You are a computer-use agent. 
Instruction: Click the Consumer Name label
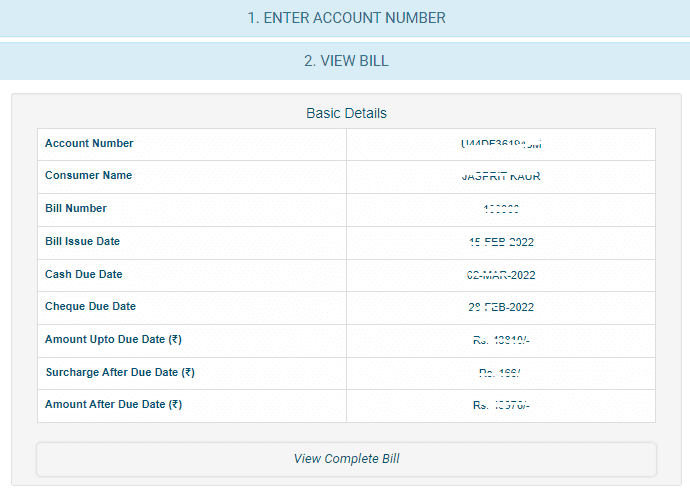88,176
